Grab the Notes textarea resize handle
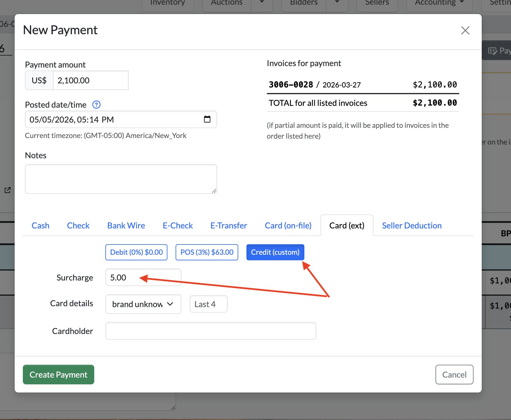 tap(214, 191)
